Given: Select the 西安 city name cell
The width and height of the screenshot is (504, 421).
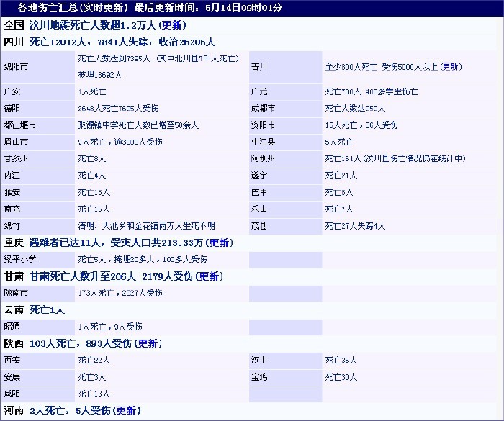Looking at the screenshot, I should tap(12, 360).
